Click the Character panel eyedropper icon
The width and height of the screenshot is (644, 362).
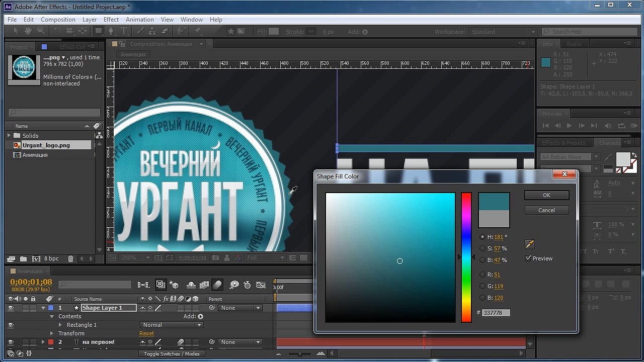point(609,157)
